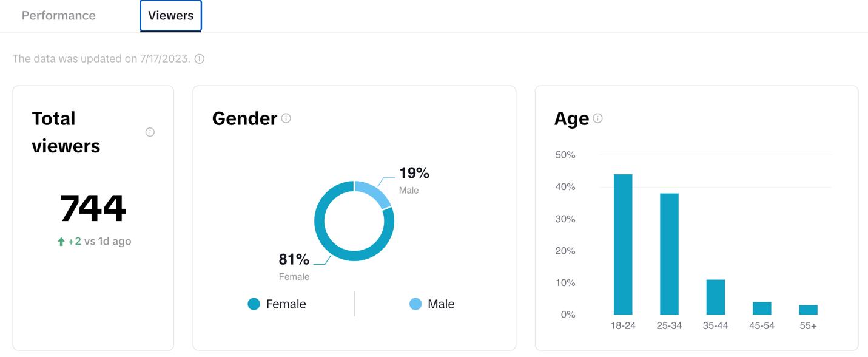This screenshot has width=868, height=357.
Task: Switch to the Performance tab
Action: 59,16
